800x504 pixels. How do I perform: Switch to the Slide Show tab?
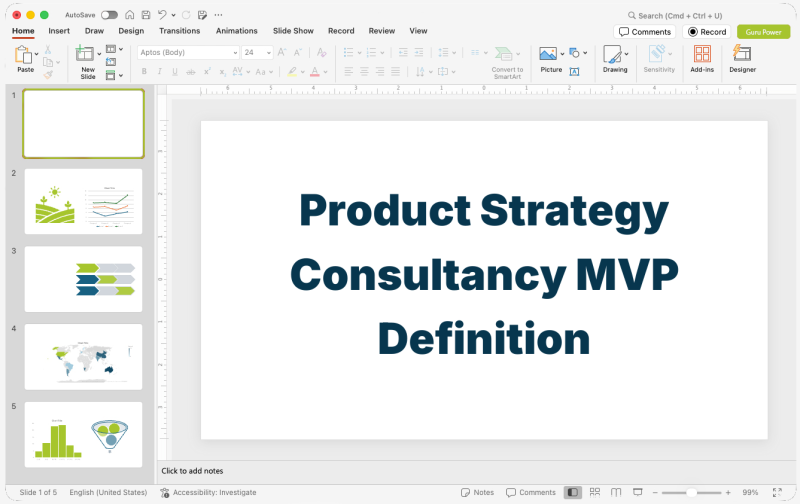[293, 31]
